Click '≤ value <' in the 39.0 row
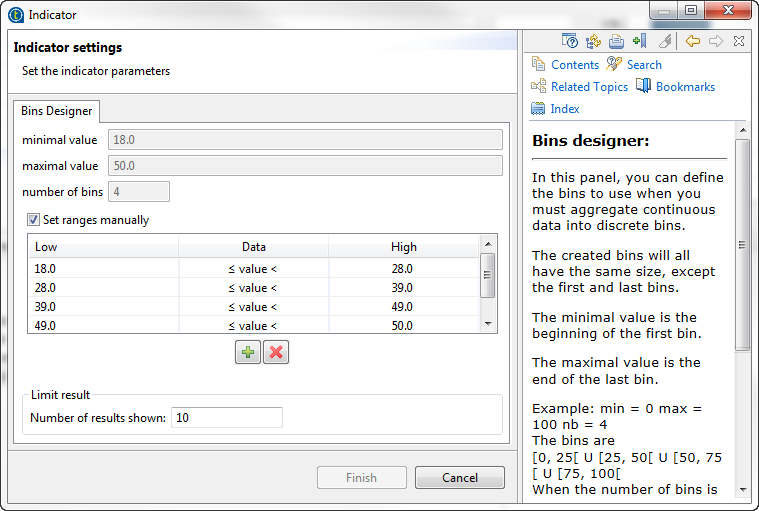This screenshot has height=511, width=759. click(253, 307)
